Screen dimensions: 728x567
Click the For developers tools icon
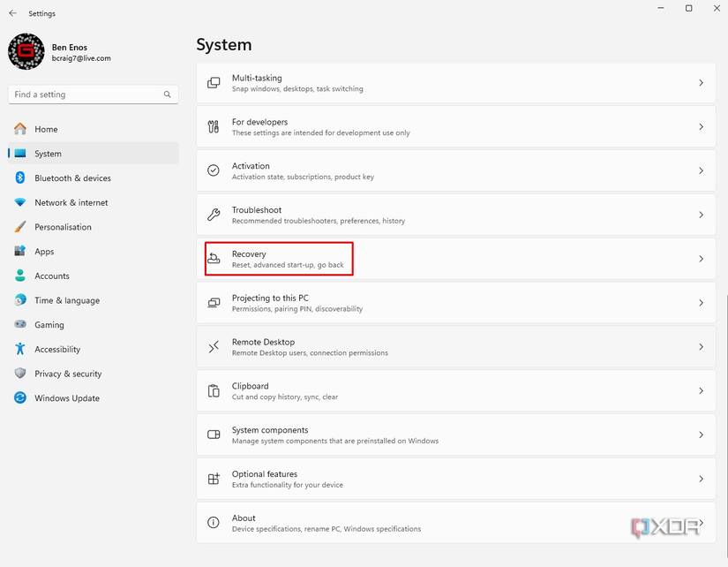pyautogui.click(x=214, y=126)
